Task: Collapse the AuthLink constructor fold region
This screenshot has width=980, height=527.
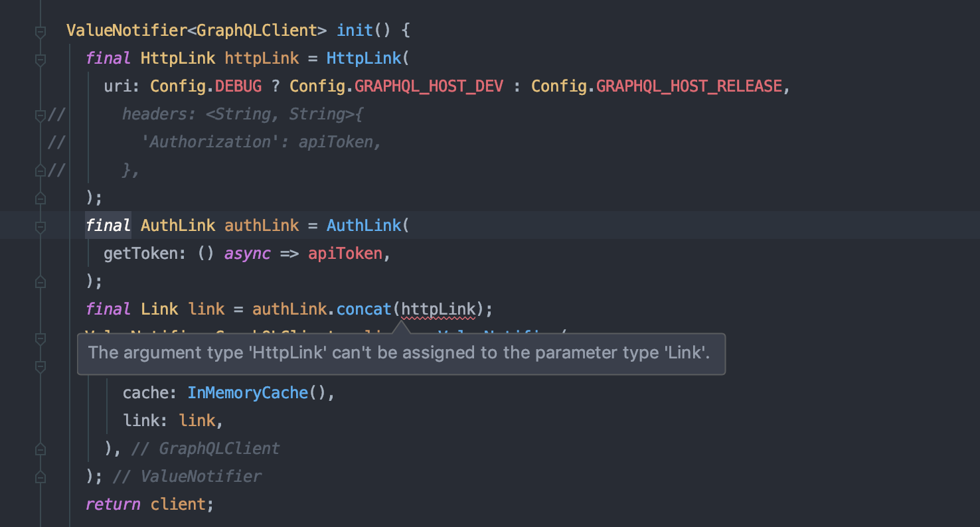Action: pyautogui.click(x=40, y=225)
